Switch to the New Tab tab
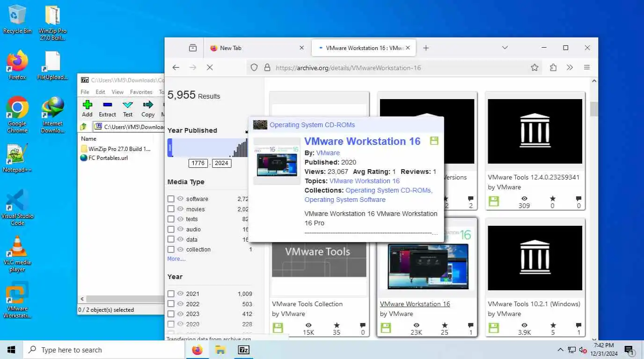Image resolution: width=644 pixels, height=359 pixels. [256, 48]
